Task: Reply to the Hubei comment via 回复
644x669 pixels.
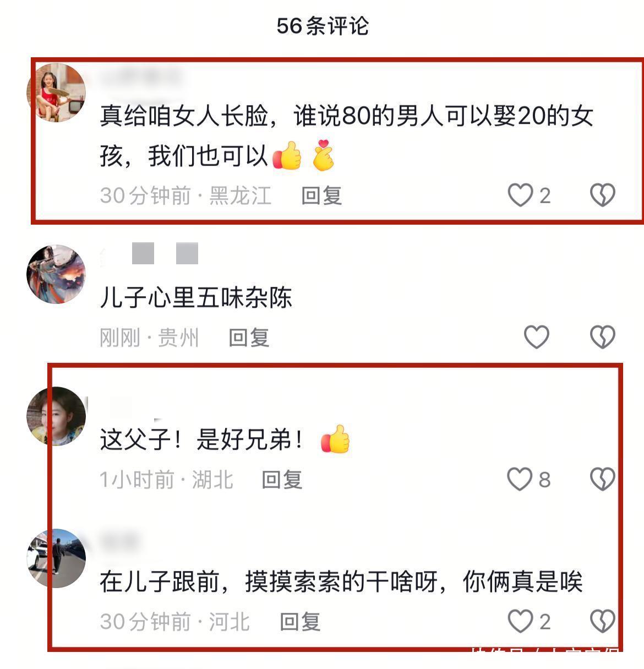Action: coord(282,480)
